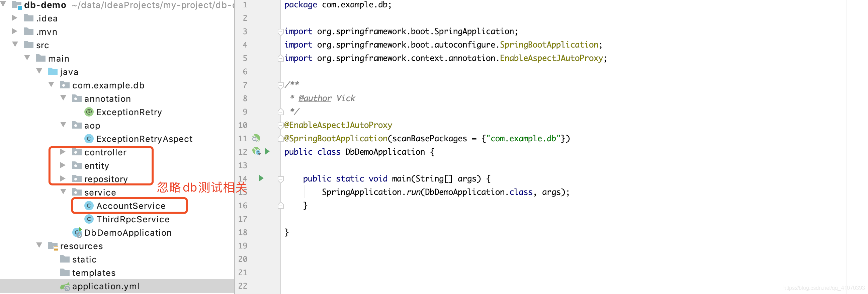Screen dimensions: 868x294
Task: Run DbDemoApplication via line 12 run arrow
Action: [267, 151]
